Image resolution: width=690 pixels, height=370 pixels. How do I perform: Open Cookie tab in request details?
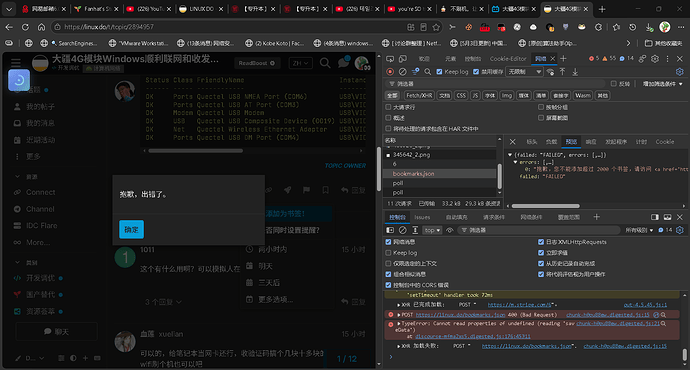pyautogui.click(x=664, y=142)
